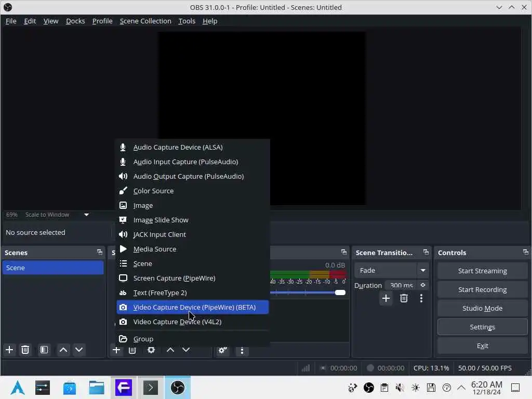Click the audio volume slider handle
532x399 pixels.
point(340,292)
